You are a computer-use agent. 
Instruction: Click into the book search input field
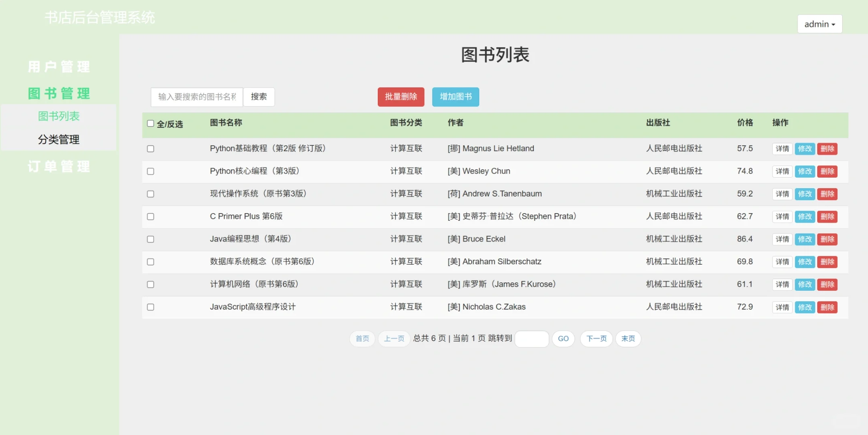point(196,97)
